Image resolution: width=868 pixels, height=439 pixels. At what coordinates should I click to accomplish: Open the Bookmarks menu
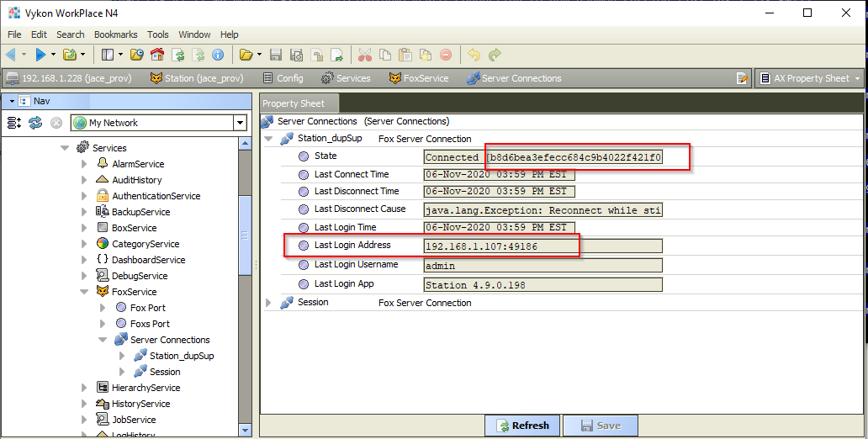click(116, 34)
